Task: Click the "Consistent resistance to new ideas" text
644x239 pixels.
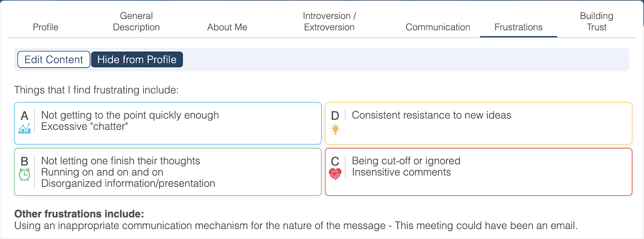Action: click(x=431, y=115)
